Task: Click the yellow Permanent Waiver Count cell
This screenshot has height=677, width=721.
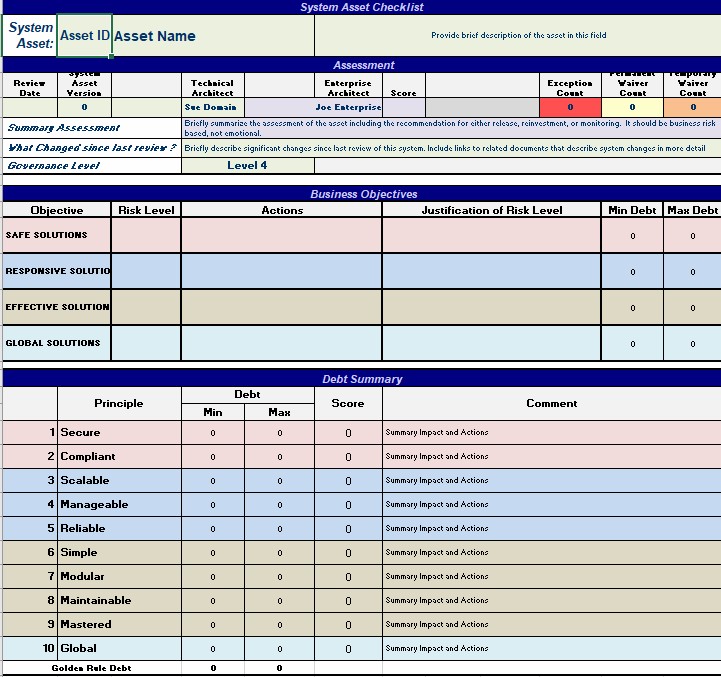Action: tap(632, 107)
